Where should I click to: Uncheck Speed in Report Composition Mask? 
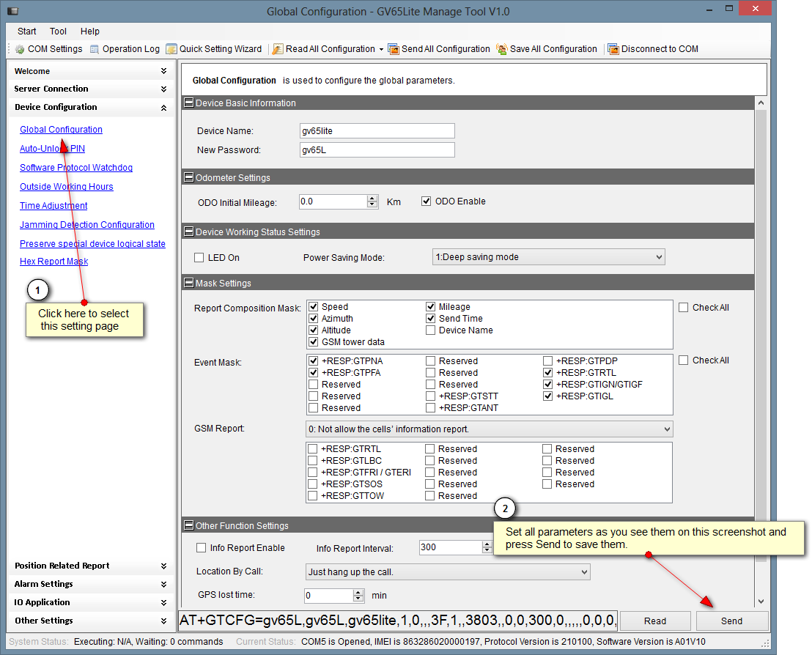[314, 306]
